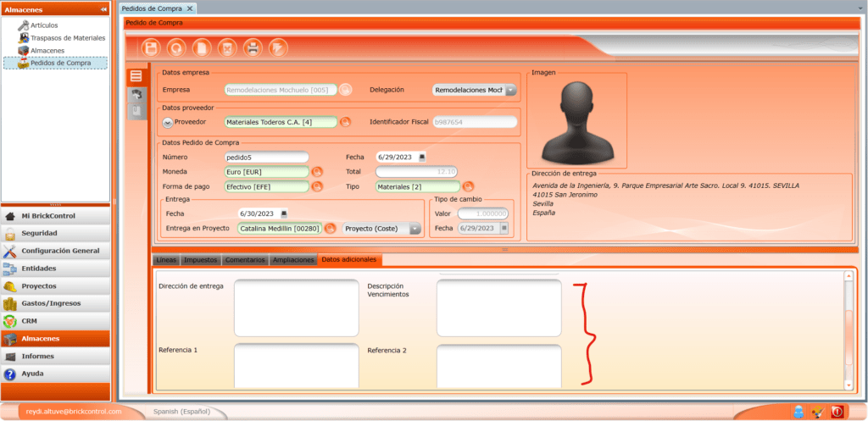Click the Delete trash toolbar icon

(x=226, y=47)
